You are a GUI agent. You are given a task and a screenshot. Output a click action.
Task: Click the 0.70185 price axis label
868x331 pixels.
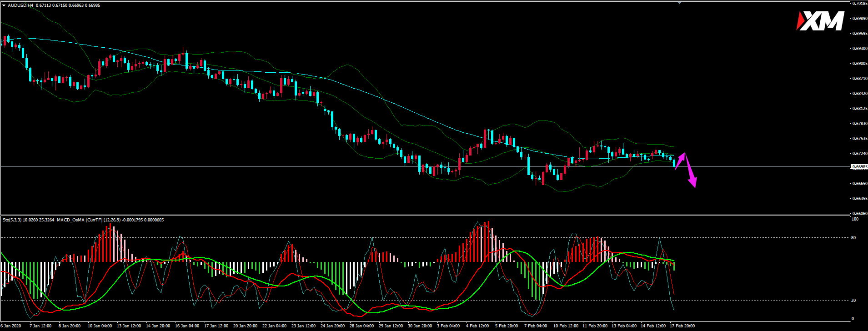coord(859,4)
